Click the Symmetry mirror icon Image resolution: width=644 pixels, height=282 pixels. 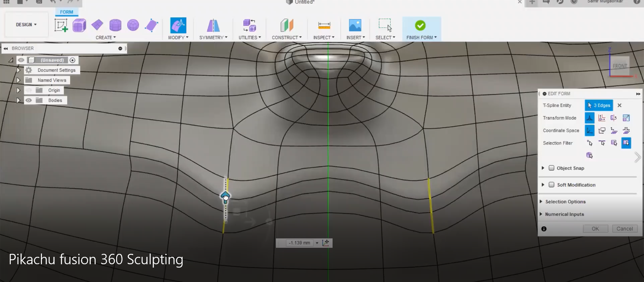tap(213, 25)
